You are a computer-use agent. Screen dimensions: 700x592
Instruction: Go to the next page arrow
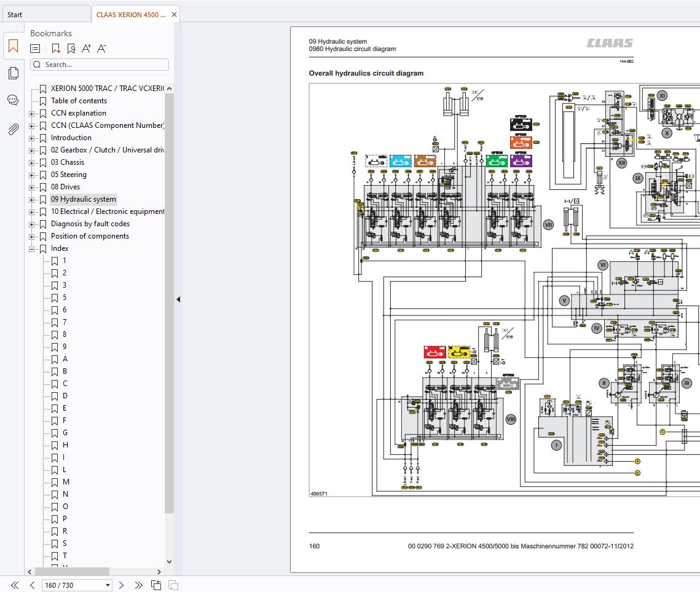[121, 585]
